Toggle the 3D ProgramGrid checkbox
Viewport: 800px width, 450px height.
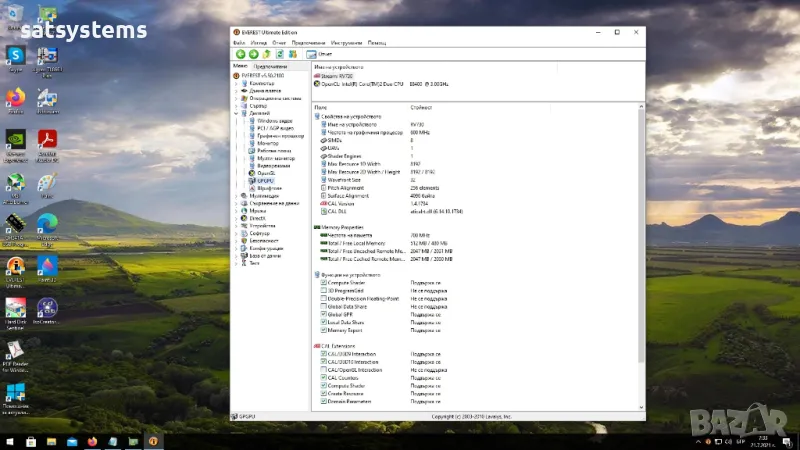pos(322,291)
